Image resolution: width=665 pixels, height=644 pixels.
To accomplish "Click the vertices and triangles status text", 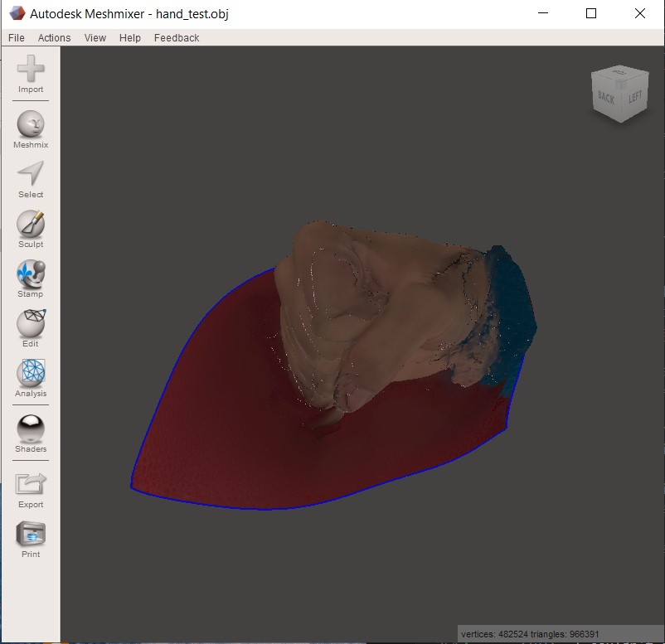I will click(x=530, y=634).
